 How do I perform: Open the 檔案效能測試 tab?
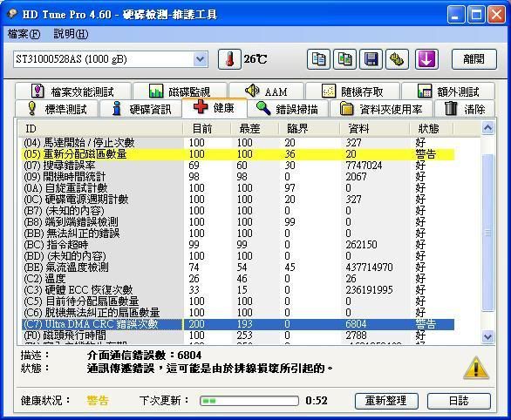coord(73,91)
